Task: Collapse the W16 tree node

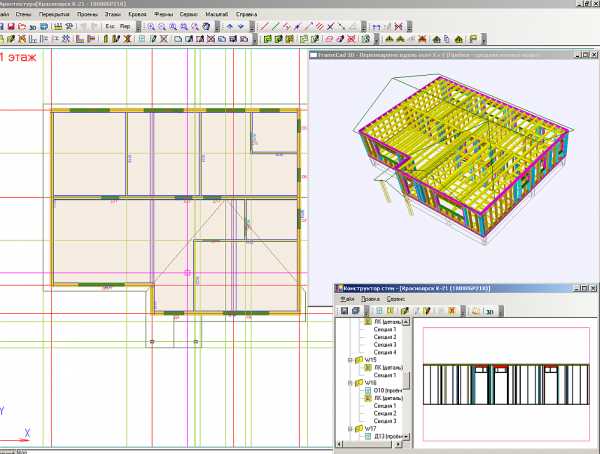Action: point(350,382)
